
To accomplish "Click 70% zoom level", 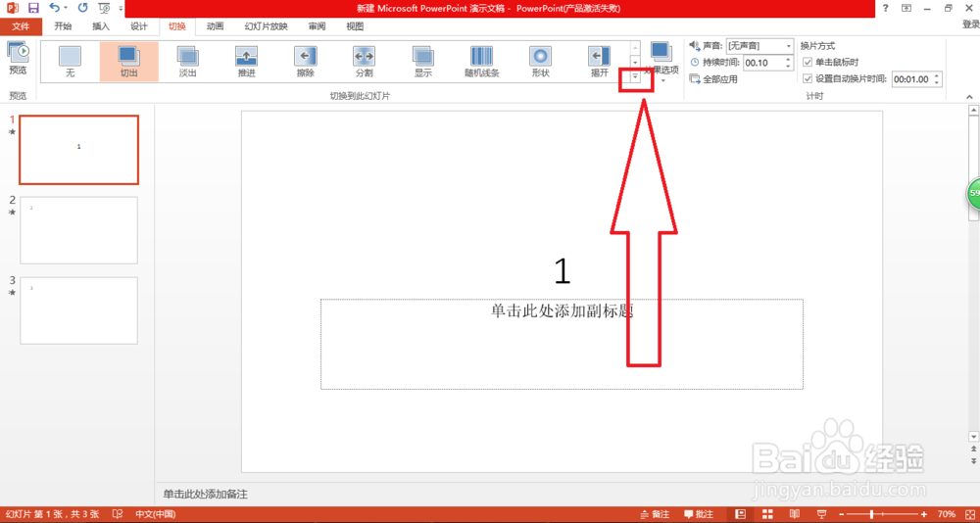I will click(947, 514).
